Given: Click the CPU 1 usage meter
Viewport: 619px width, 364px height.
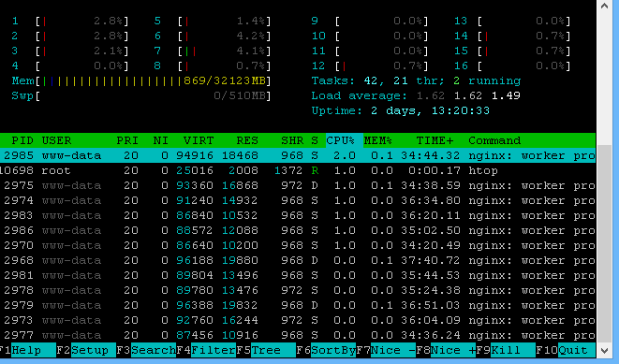Looking at the screenshot, I should tap(70, 22).
